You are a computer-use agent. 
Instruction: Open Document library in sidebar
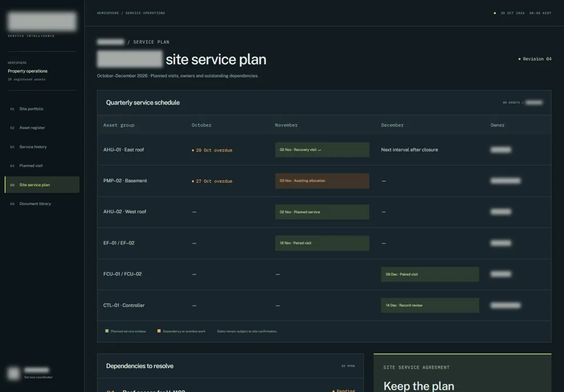click(x=42, y=204)
